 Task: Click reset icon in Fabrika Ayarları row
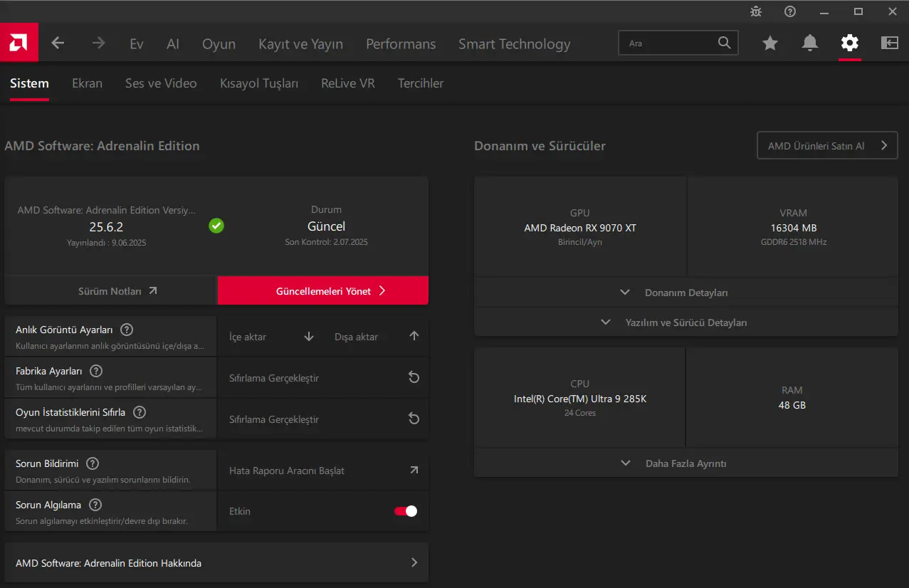pyautogui.click(x=414, y=377)
